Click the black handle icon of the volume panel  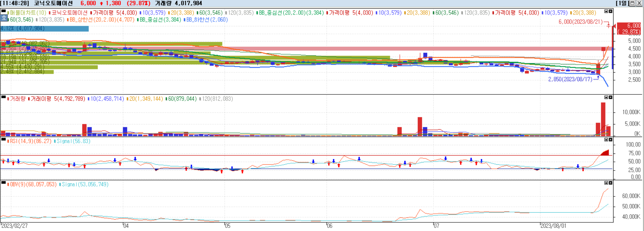[x=3, y=97]
